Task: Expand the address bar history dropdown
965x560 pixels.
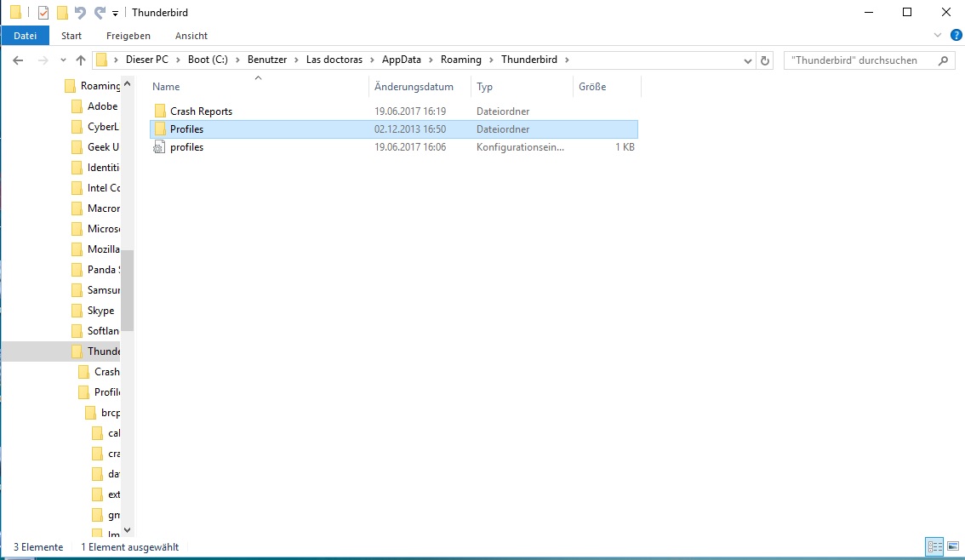Action: (748, 60)
